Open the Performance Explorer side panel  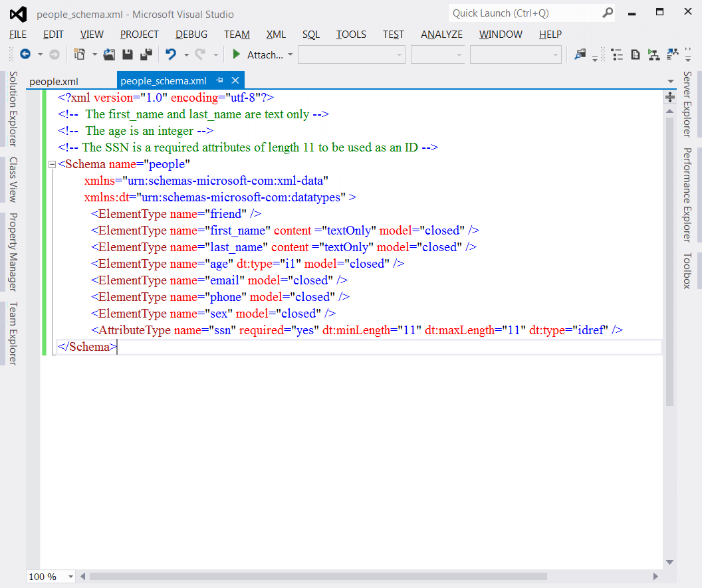click(x=687, y=195)
